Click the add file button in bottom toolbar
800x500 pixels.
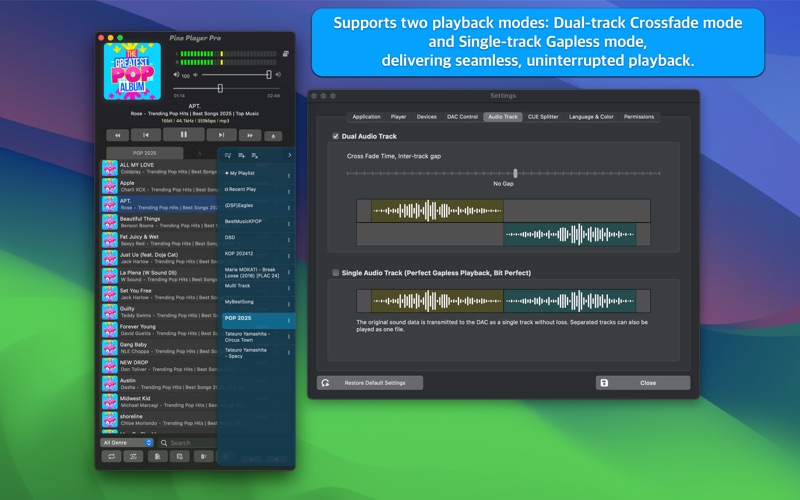click(x=158, y=456)
